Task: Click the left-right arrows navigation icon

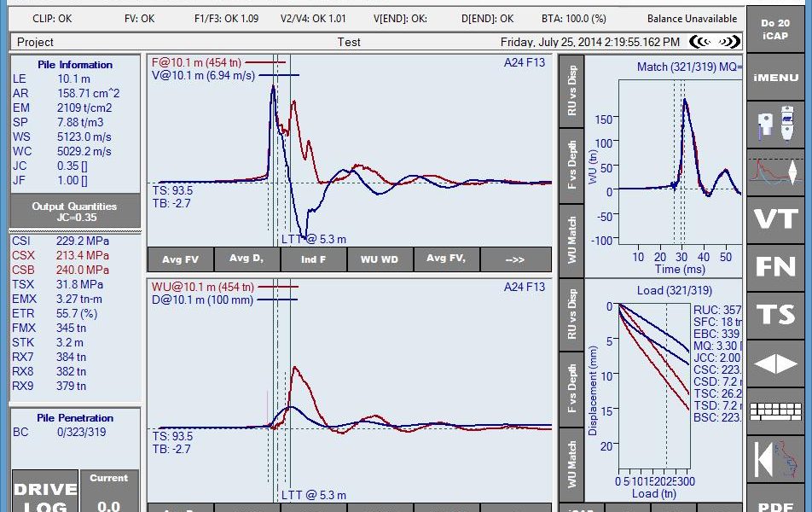Action: point(775,364)
